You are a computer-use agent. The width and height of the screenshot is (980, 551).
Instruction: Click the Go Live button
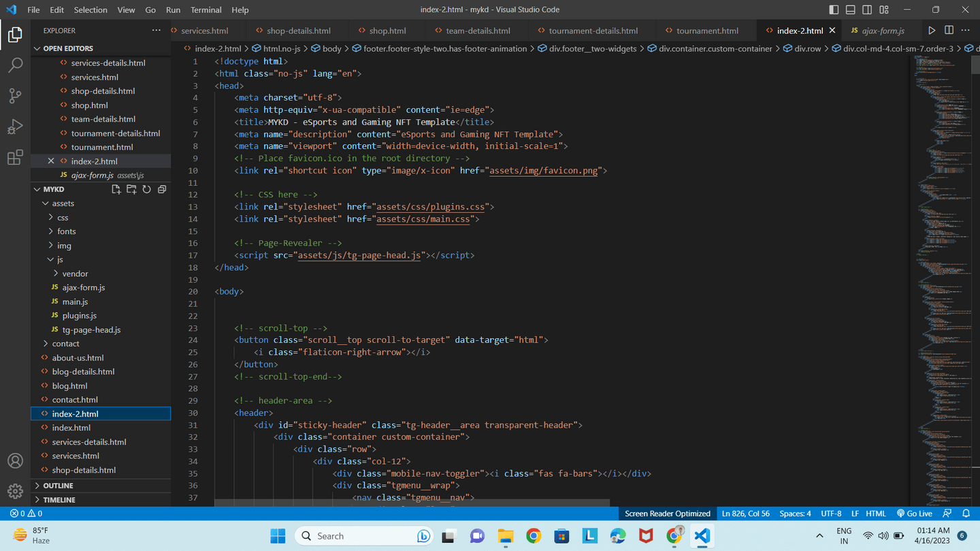[x=915, y=514]
